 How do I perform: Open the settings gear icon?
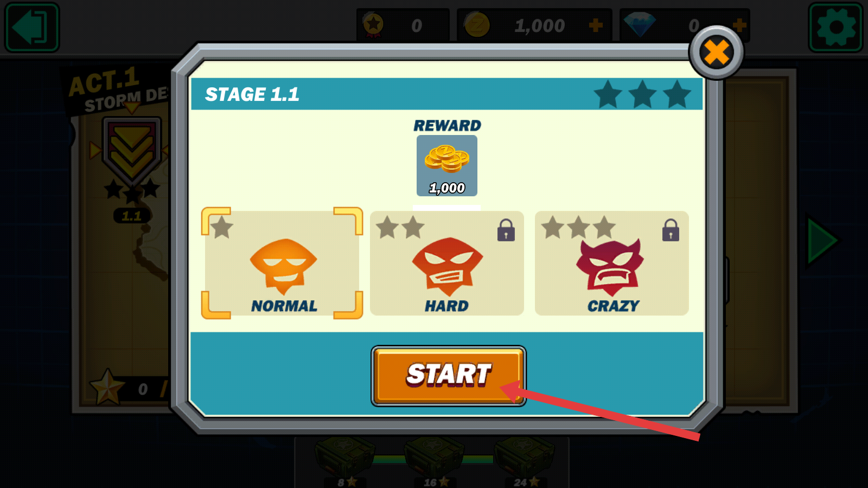(835, 27)
